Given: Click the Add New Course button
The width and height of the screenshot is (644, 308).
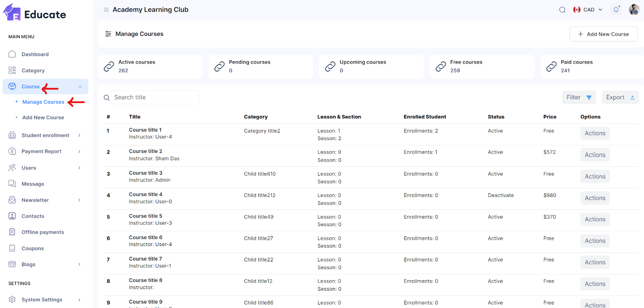Looking at the screenshot, I should tap(603, 34).
